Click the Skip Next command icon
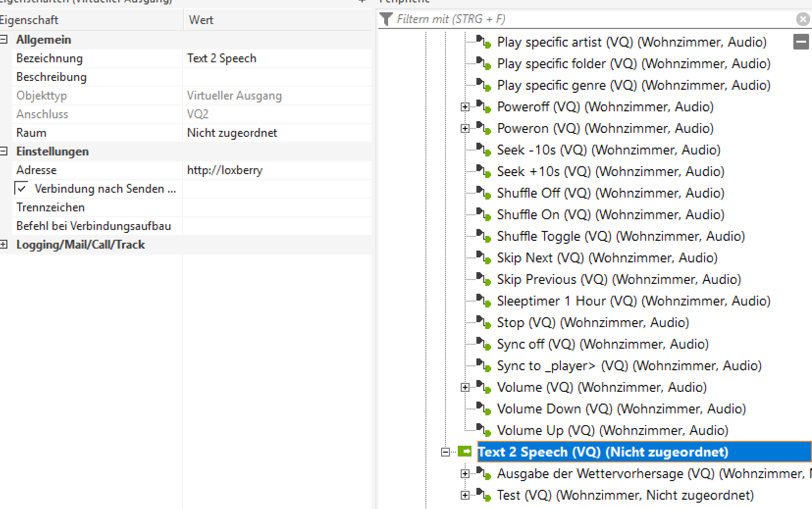This screenshot has width=812, height=509. click(x=484, y=258)
